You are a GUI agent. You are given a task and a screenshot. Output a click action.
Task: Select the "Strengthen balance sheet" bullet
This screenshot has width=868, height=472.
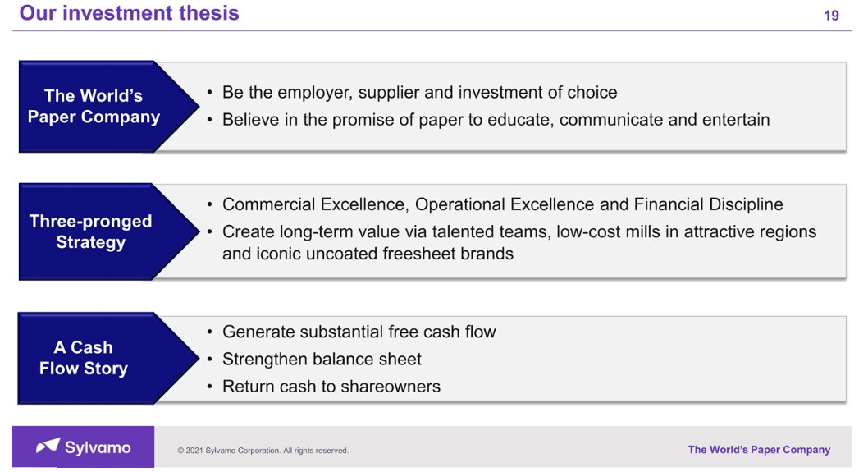click(322, 359)
